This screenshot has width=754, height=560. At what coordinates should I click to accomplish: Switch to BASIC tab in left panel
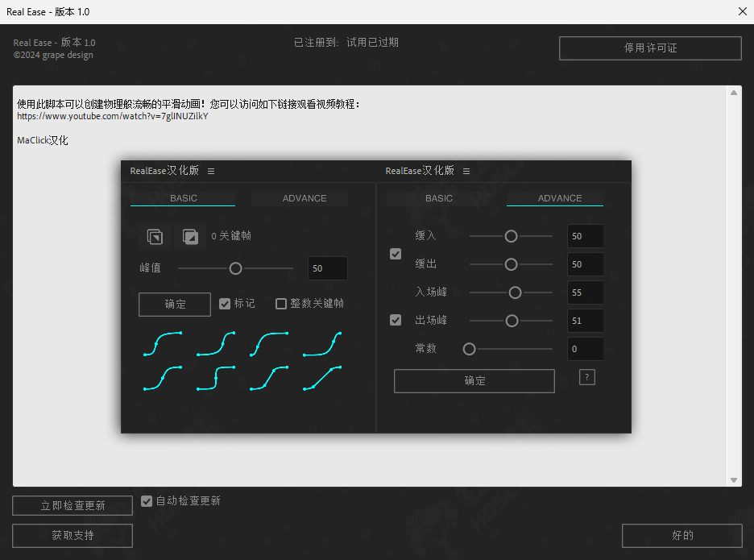(183, 198)
